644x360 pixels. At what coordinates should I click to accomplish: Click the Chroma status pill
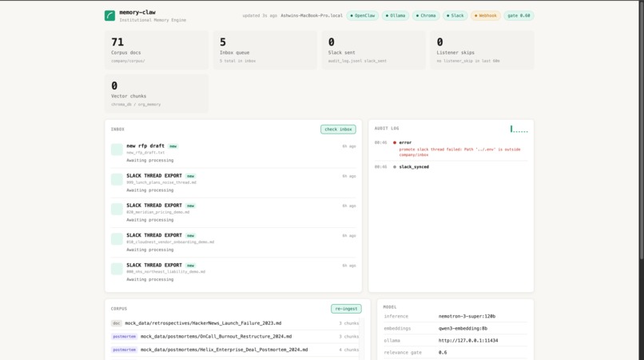[x=426, y=16]
